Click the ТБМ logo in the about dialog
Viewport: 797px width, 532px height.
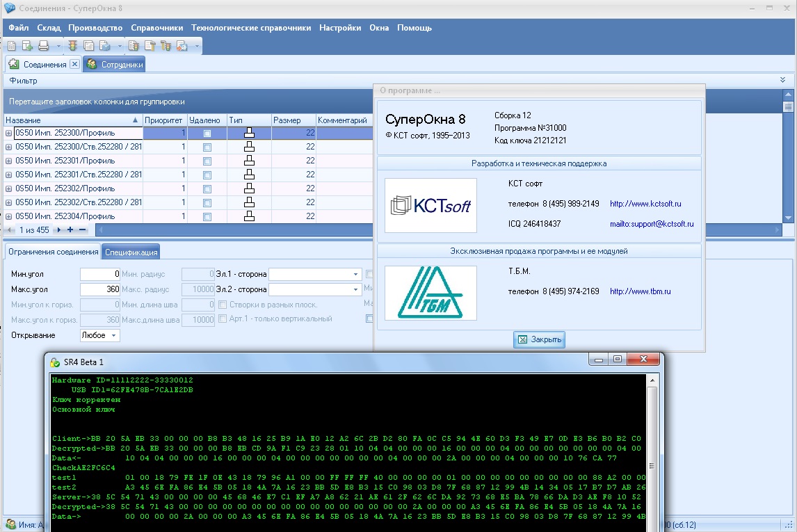(430, 293)
